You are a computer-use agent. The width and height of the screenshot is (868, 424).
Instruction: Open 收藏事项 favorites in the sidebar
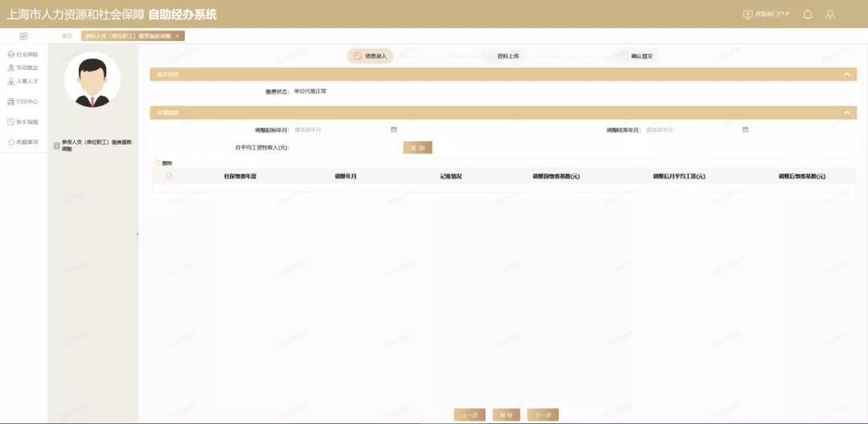click(x=23, y=142)
